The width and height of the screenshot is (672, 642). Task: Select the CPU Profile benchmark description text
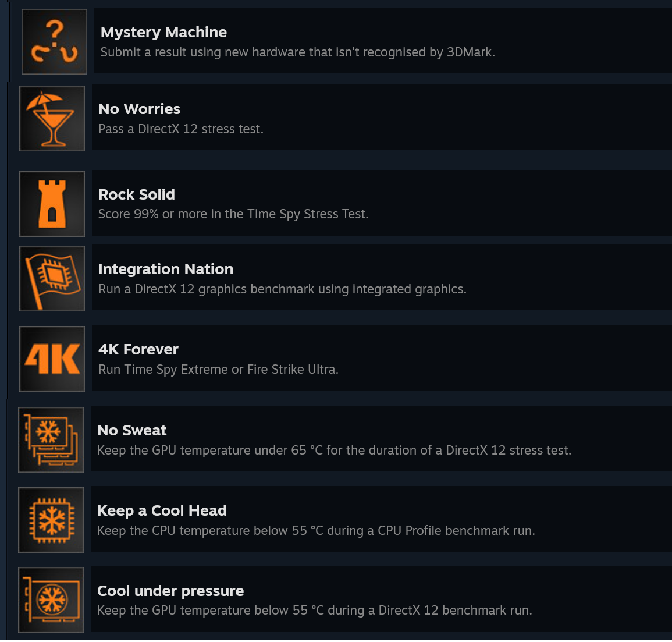click(315, 531)
